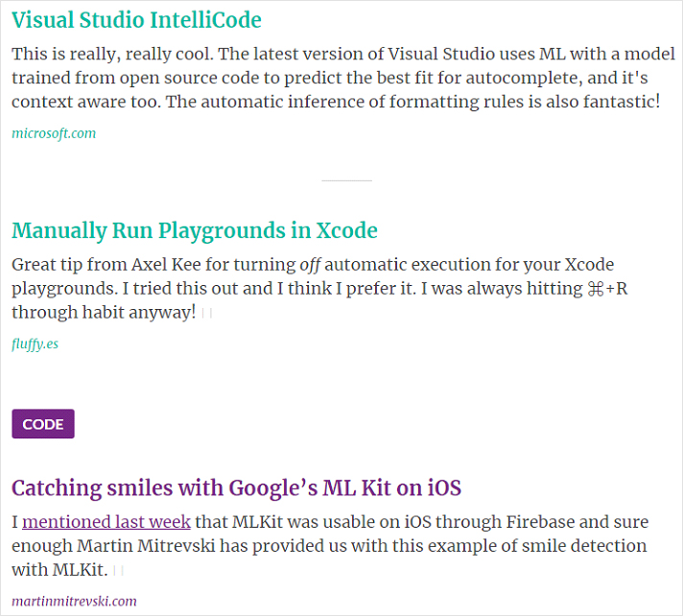This screenshot has width=683, height=616.
Task: Click the italic word "off" in the Xcode paragraph
Action: pos(309,264)
